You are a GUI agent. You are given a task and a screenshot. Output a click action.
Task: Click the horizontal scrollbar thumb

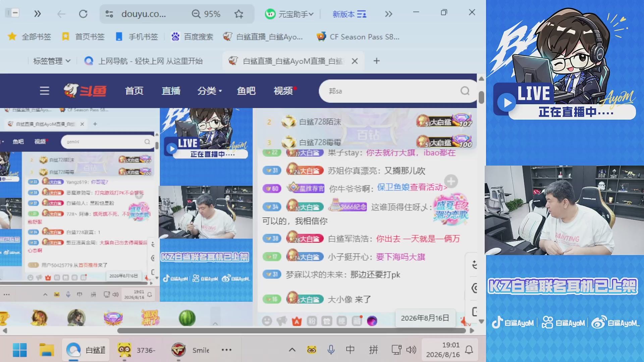click(x=291, y=331)
